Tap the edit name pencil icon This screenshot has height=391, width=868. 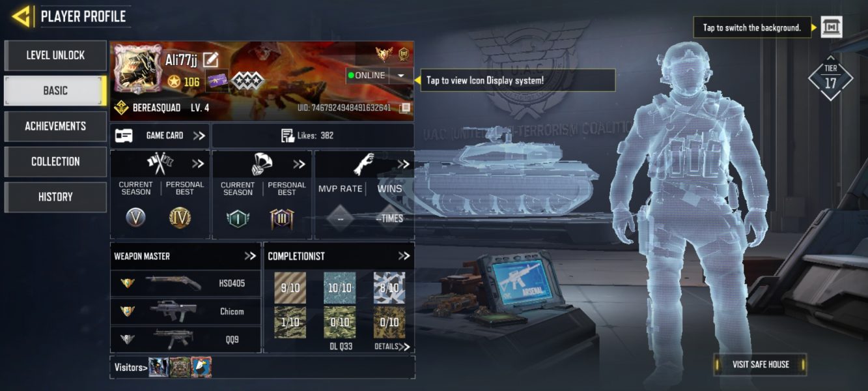(210, 60)
